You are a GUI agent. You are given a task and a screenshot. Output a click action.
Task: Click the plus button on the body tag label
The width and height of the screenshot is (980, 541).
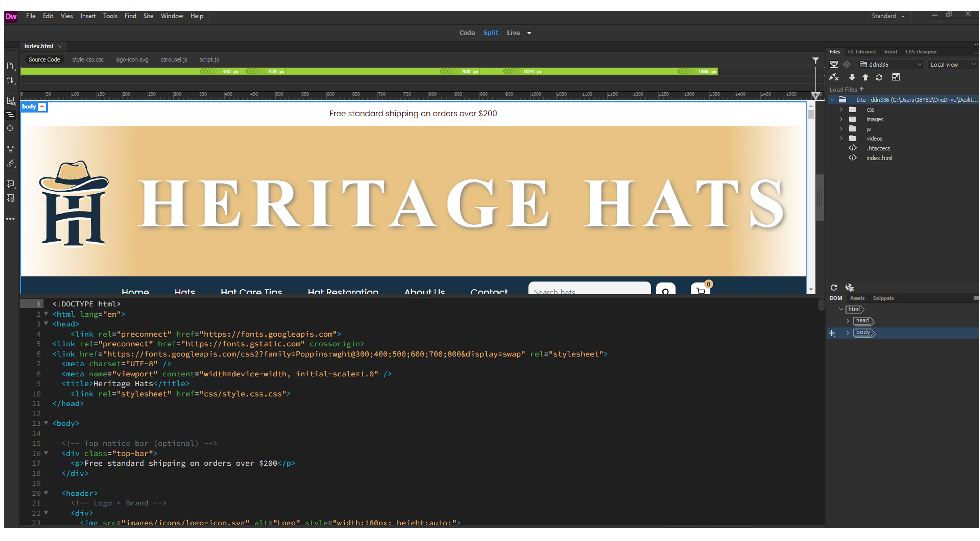42,107
